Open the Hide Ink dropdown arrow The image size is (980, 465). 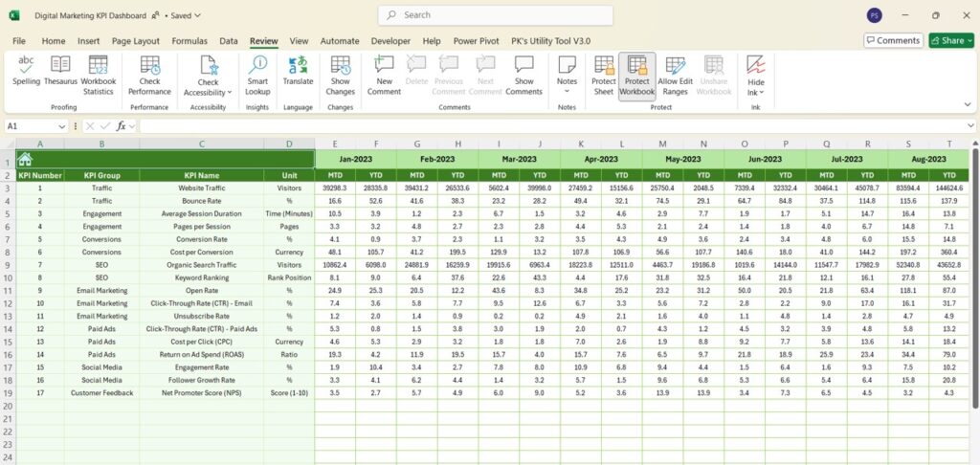pos(762,93)
